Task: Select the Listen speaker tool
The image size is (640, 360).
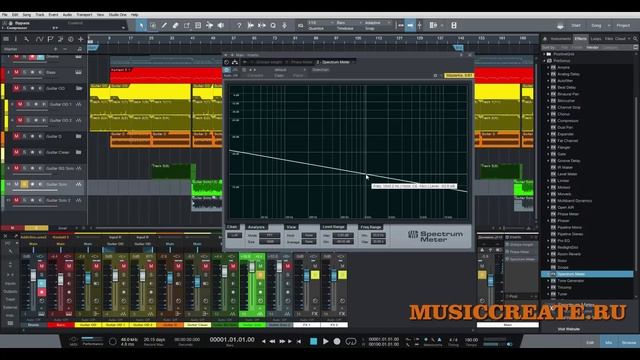Action: [221, 25]
